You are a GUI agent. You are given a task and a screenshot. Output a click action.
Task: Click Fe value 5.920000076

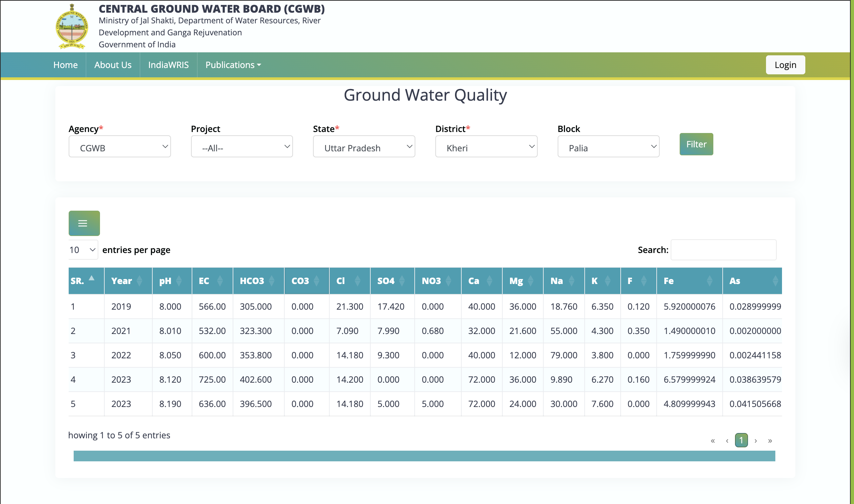coord(689,306)
